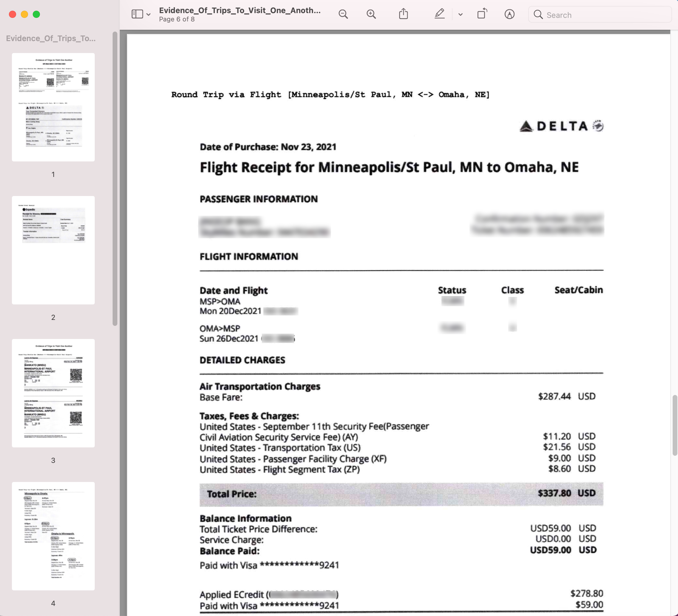
Task: Click the 'Mon 20Dec2021' date text
Action: (x=230, y=311)
